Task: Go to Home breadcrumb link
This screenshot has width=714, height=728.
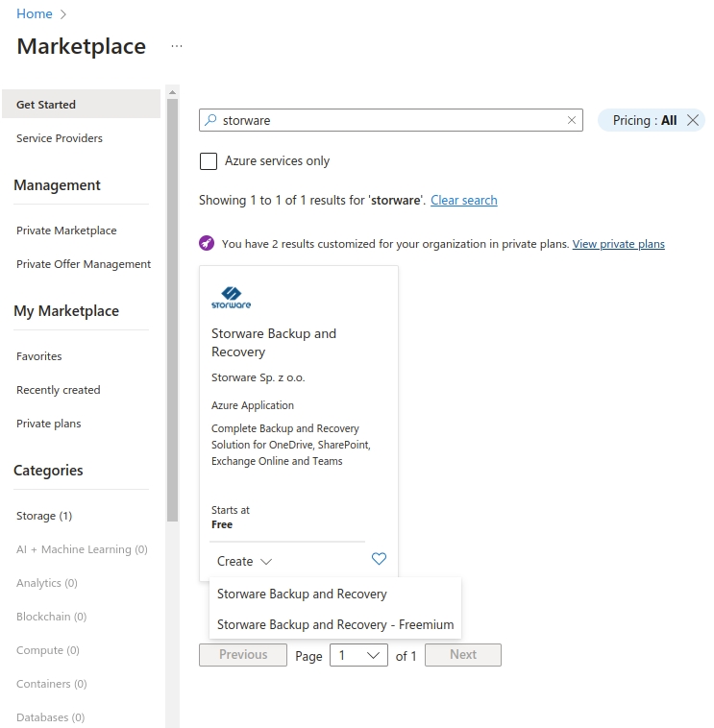Action: pos(35,13)
